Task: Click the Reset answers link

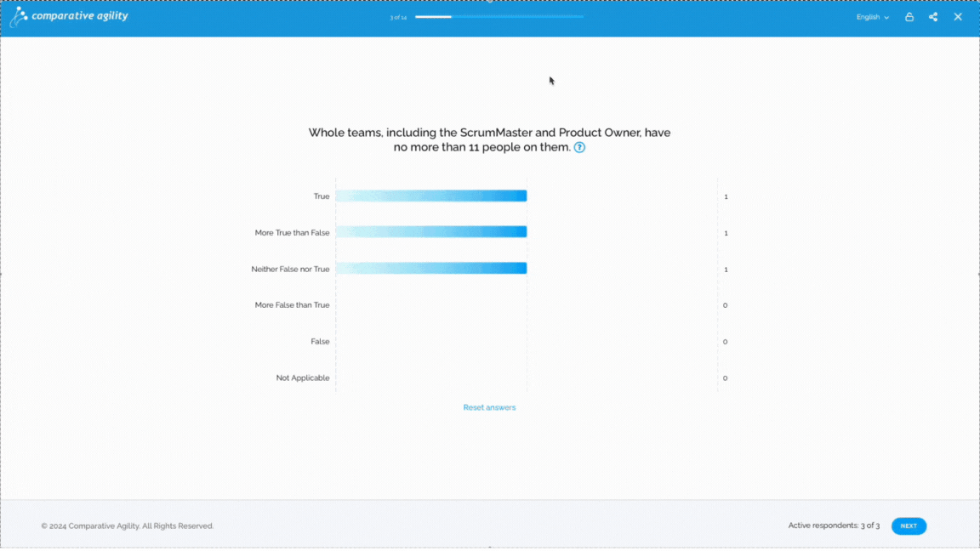Action: coord(489,407)
